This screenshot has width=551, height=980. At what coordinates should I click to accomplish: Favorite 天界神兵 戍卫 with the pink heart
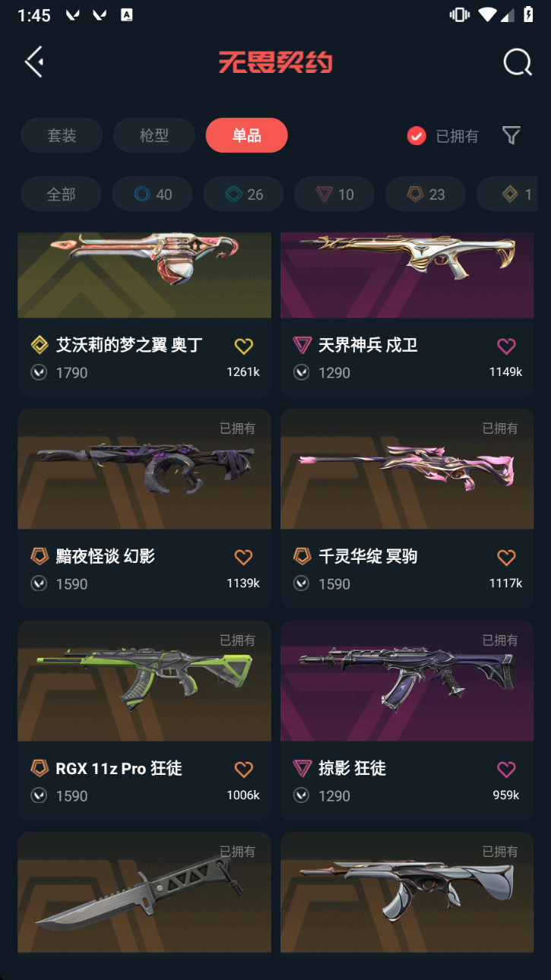click(506, 346)
